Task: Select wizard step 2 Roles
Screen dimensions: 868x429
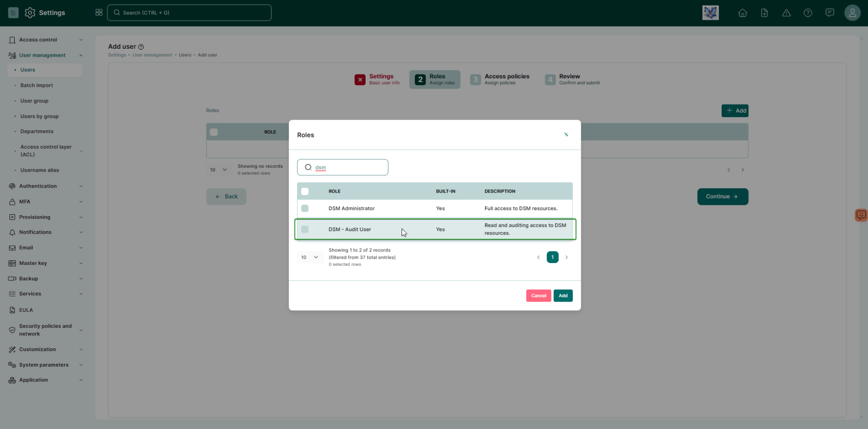Action: coord(435,79)
